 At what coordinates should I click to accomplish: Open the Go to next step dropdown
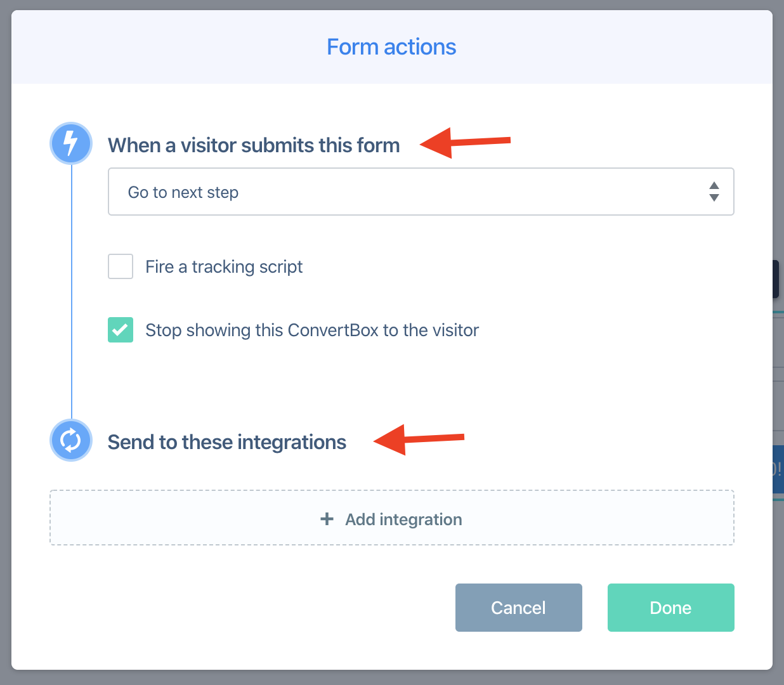click(421, 192)
